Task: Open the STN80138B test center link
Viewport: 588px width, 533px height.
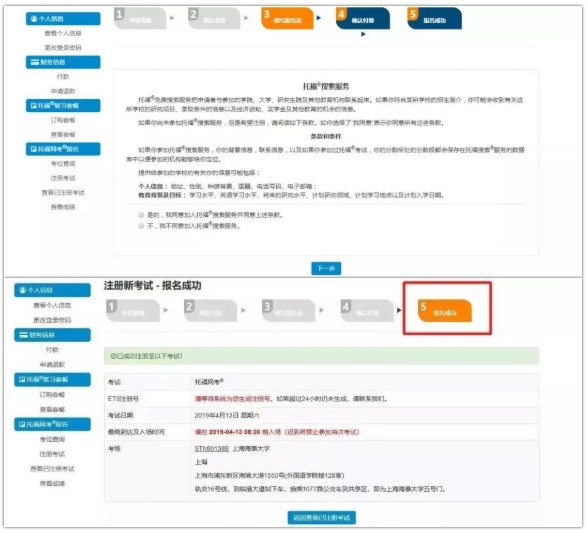Action: [x=212, y=448]
